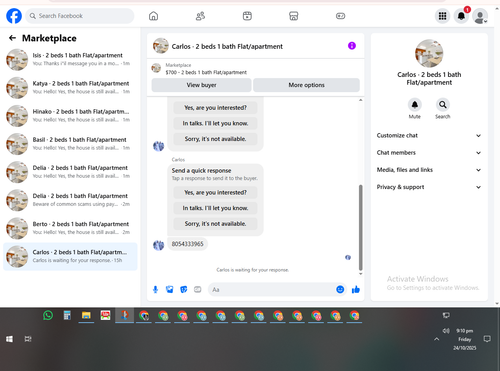Viewport: 500px width, 371px height.
Task: Click the thumbs-up like icon in composer
Action: click(x=356, y=289)
